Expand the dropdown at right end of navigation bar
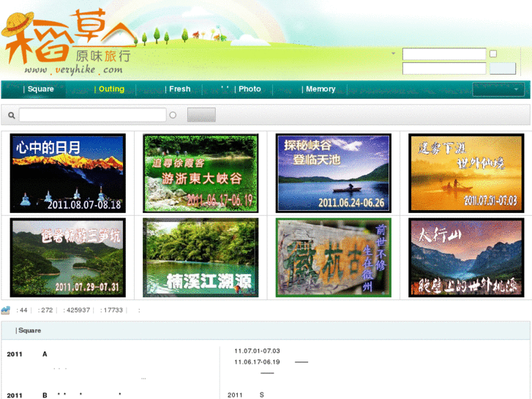The image size is (532, 399). coord(498,89)
